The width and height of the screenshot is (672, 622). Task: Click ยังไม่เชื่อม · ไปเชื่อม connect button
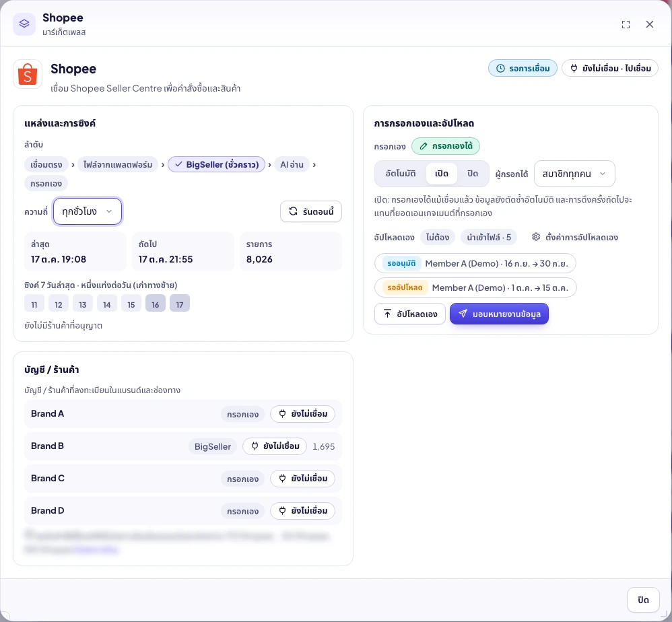point(610,69)
